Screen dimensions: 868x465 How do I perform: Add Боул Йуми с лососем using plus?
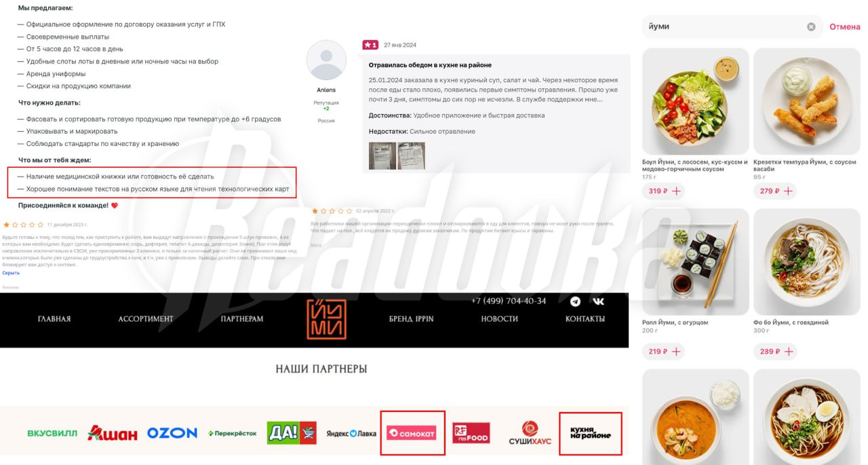[675, 191]
